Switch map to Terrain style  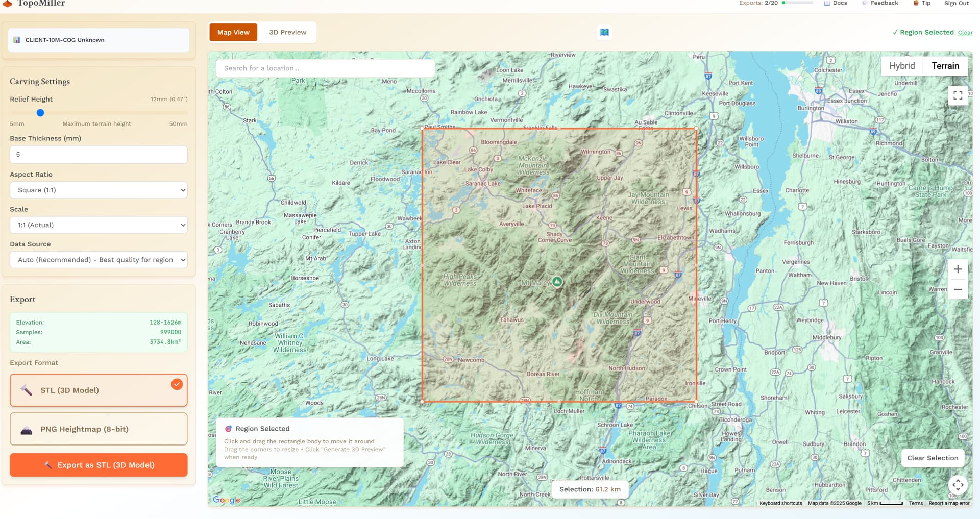click(x=945, y=66)
